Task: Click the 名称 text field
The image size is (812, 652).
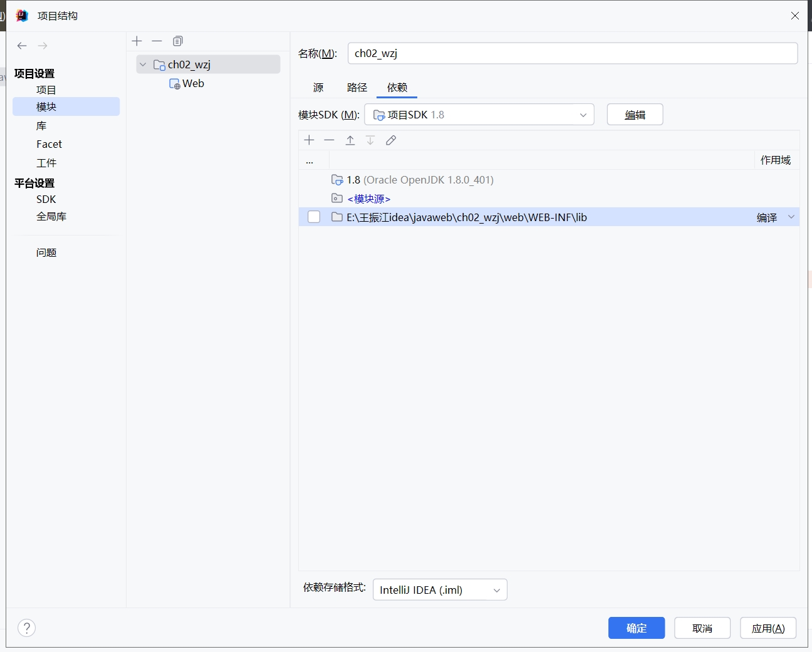Action: click(x=572, y=53)
